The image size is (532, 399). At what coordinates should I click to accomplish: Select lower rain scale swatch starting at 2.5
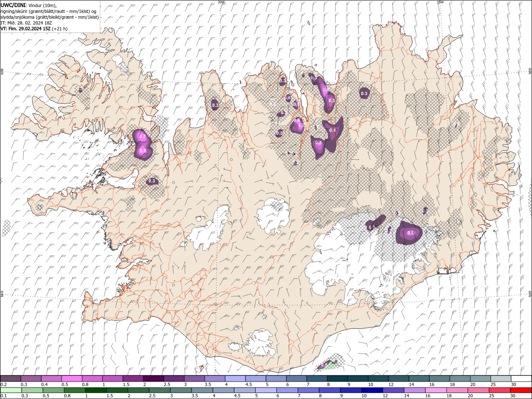coord(160,390)
